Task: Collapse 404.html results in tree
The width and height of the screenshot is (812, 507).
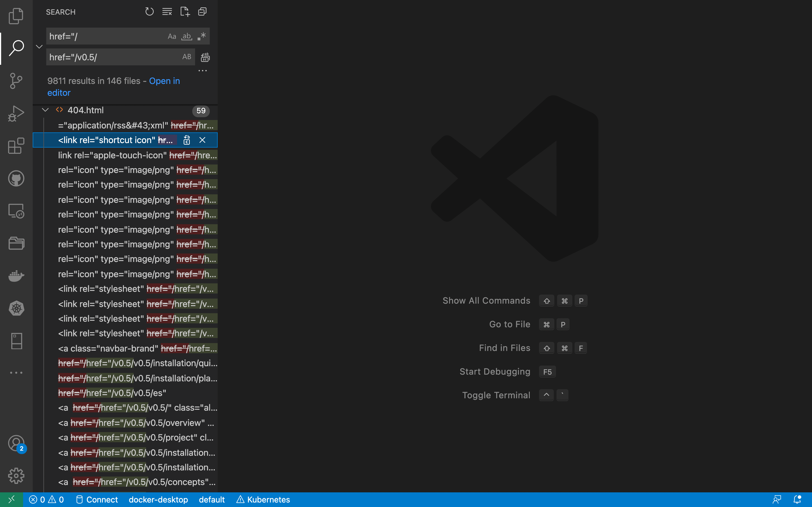Action: click(x=45, y=110)
